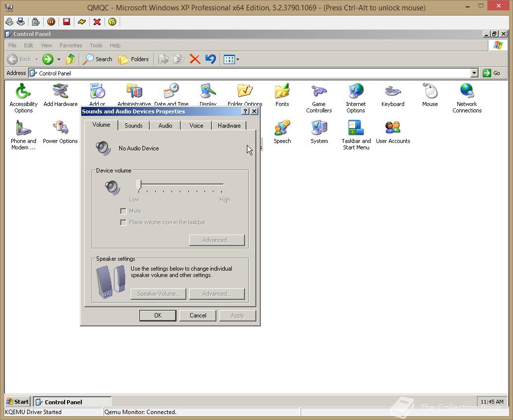Open Power Options icon
The height and width of the screenshot is (420, 513).
pyautogui.click(x=60, y=132)
